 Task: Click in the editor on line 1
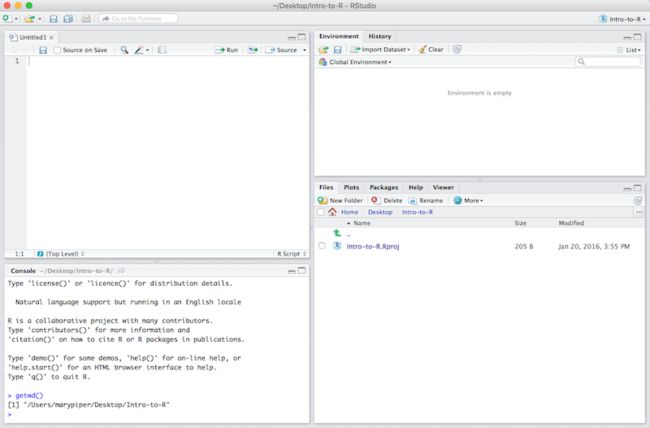[167, 61]
